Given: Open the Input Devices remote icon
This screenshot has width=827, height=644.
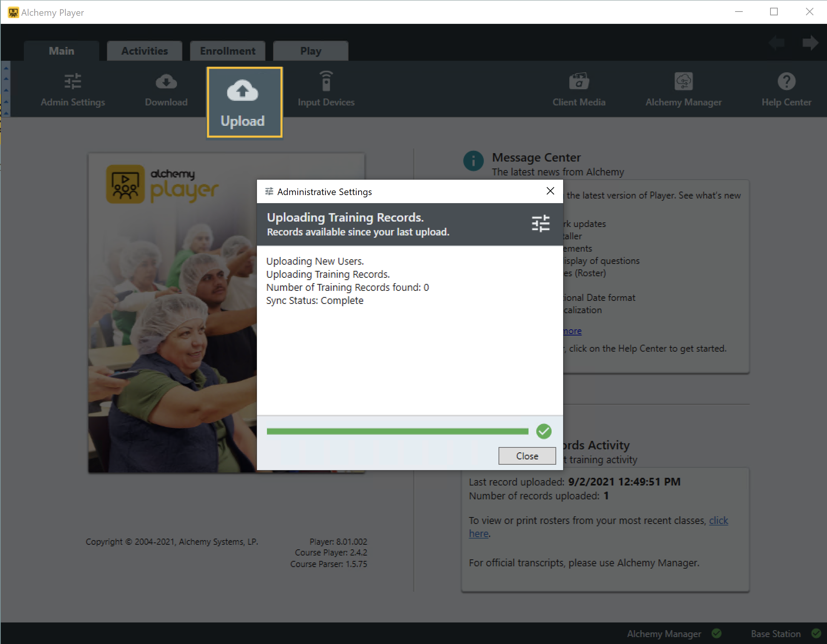Looking at the screenshot, I should (326, 81).
